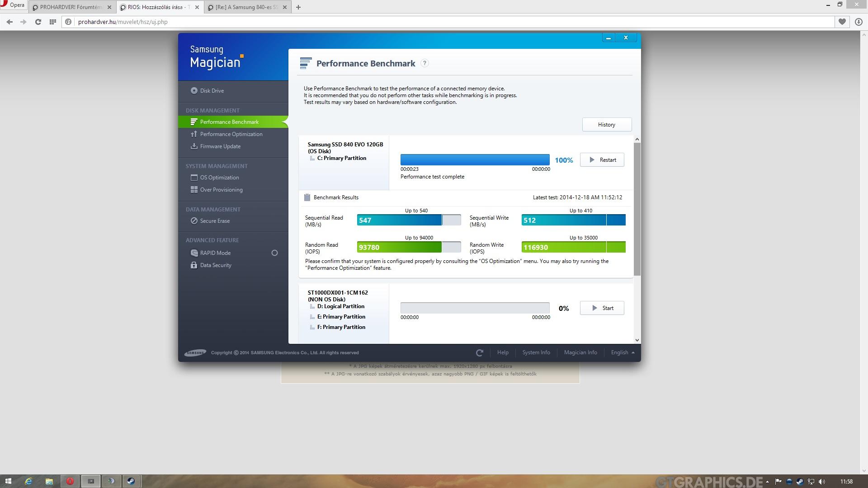The image size is (868, 488).
Task: Select the D: Logical Partition entry
Action: tap(340, 306)
